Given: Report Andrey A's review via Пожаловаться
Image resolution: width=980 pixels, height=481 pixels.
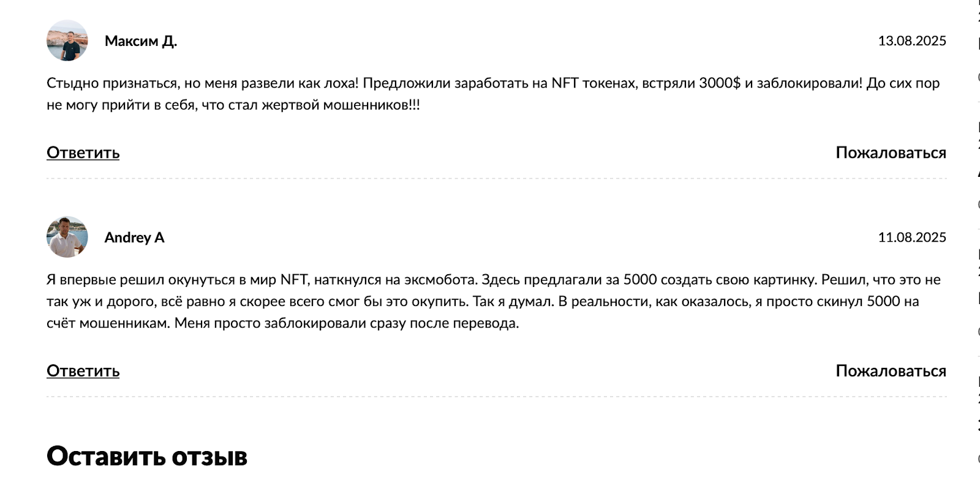Looking at the screenshot, I should pos(891,371).
